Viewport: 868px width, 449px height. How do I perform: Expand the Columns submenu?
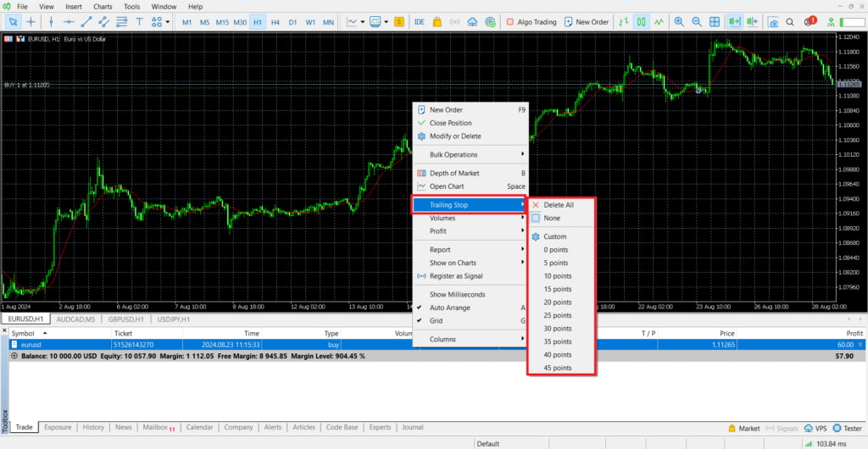click(x=470, y=339)
